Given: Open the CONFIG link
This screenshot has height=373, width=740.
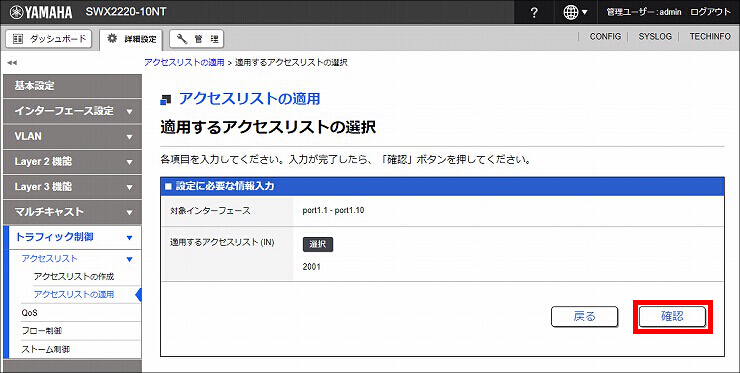Looking at the screenshot, I should click(605, 36).
